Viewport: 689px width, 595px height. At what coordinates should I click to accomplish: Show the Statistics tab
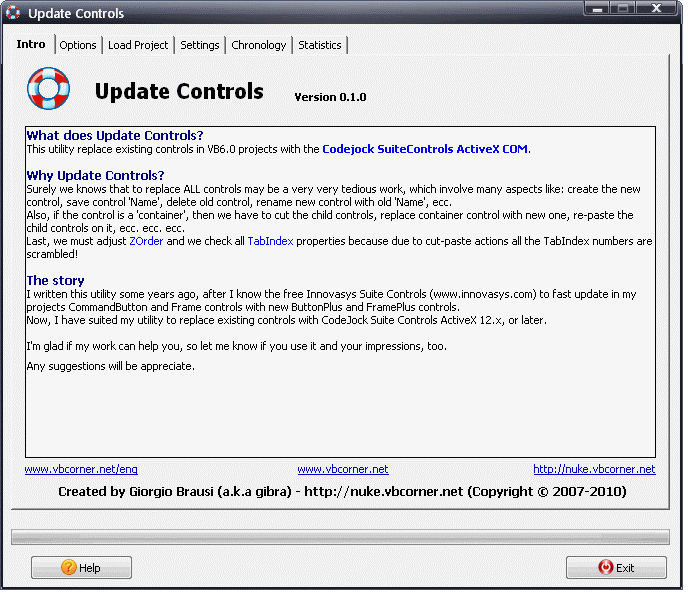tap(319, 45)
